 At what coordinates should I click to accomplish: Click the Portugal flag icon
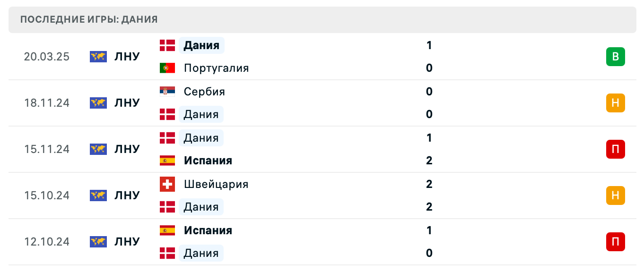tap(167, 68)
